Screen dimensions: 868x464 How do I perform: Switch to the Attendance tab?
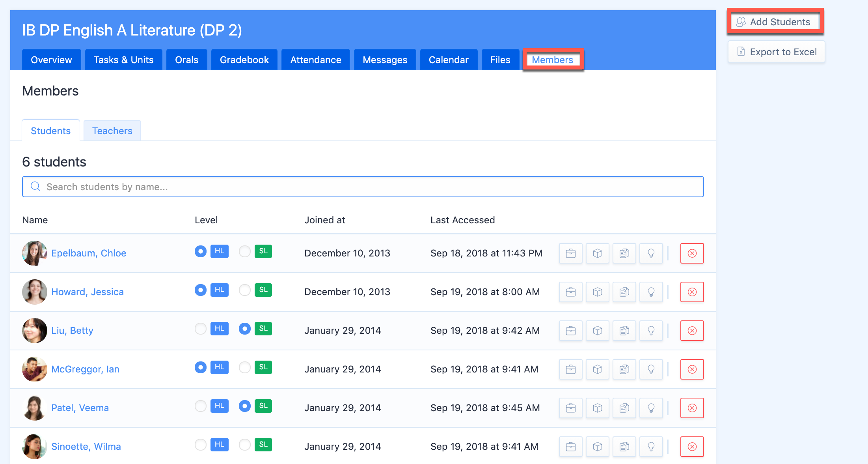click(x=315, y=60)
